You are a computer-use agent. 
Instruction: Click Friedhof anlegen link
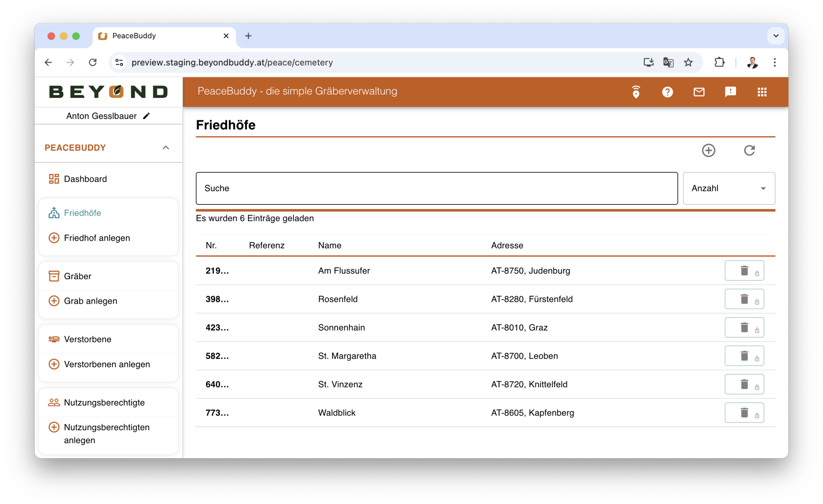(x=97, y=238)
